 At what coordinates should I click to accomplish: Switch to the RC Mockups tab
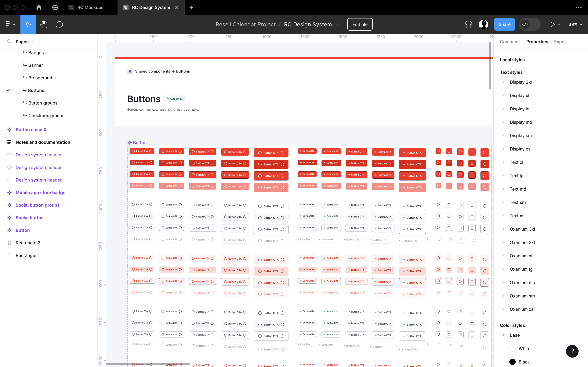[x=90, y=7]
